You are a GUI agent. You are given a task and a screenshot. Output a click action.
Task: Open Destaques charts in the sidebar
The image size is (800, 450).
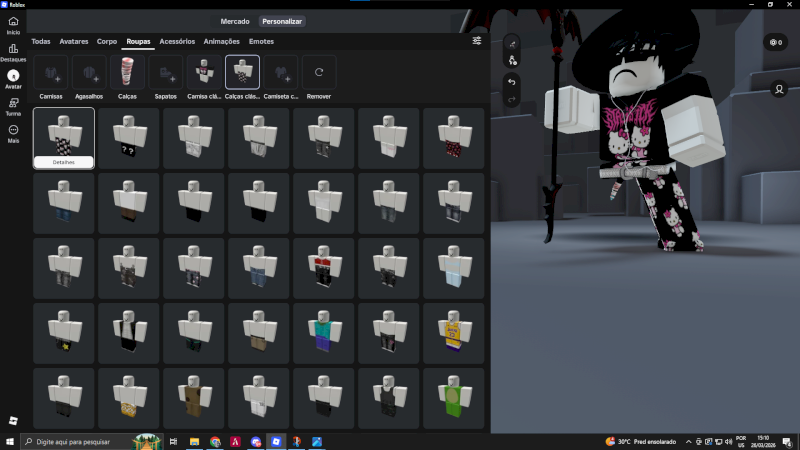pyautogui.click(x=13, y=52)
